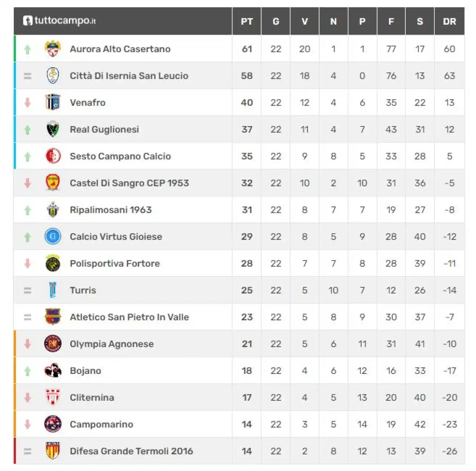
Task: Open Olympia Agnonese team name
Action: [x=112, y=344]
